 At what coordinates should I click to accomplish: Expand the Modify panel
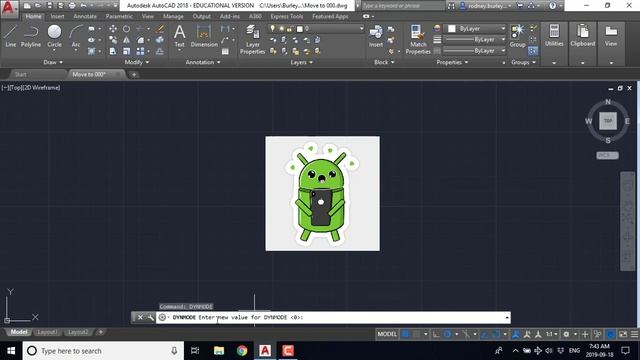[x=137, y=62]
